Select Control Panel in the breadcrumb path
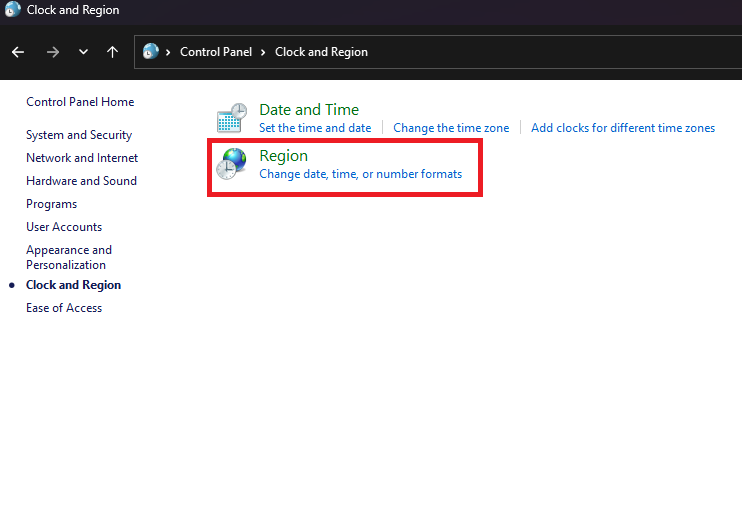This screenshot has width=742, height=507. [x=215, y=52]
